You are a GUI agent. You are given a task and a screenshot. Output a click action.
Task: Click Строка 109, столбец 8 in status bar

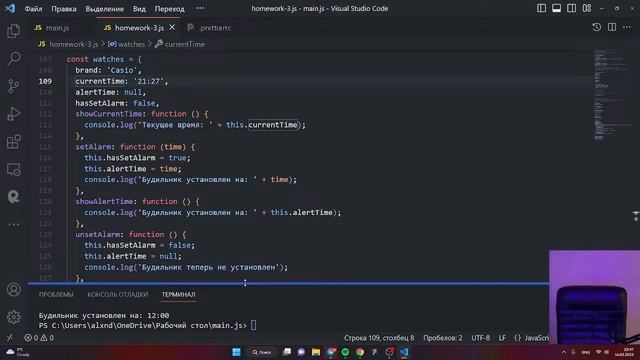[379, 338]
